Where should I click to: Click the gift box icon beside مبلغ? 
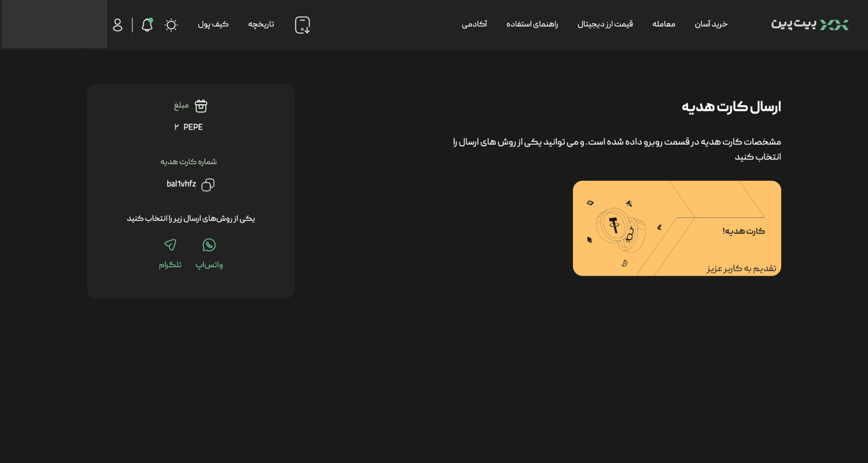[201, 106]
